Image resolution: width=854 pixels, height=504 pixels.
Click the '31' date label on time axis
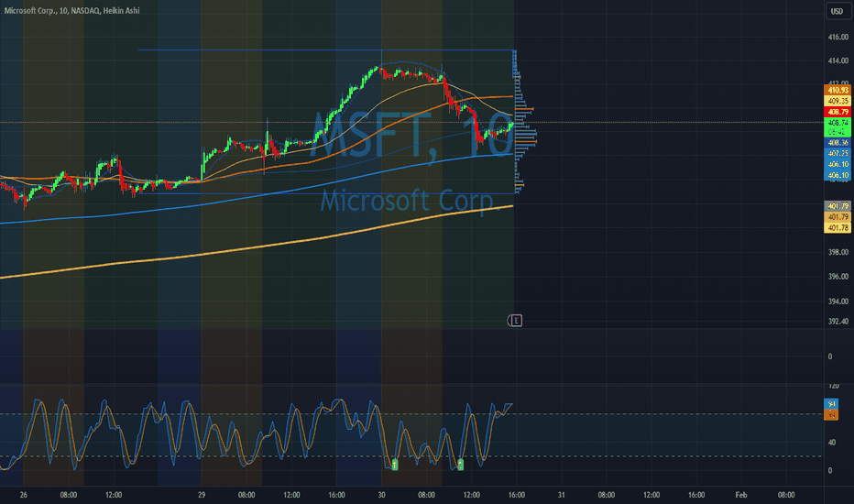coord(561,495)
